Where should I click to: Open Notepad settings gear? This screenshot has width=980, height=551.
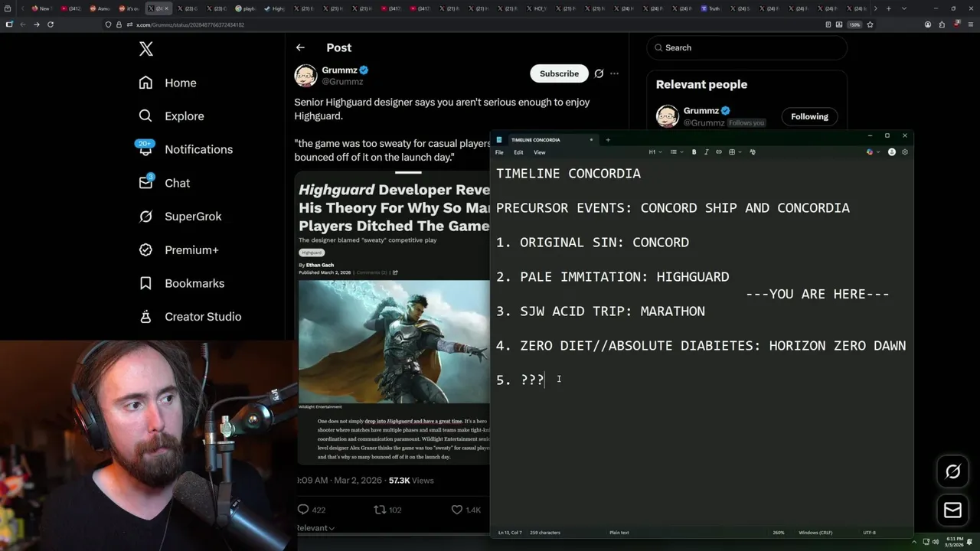point(905,152)
